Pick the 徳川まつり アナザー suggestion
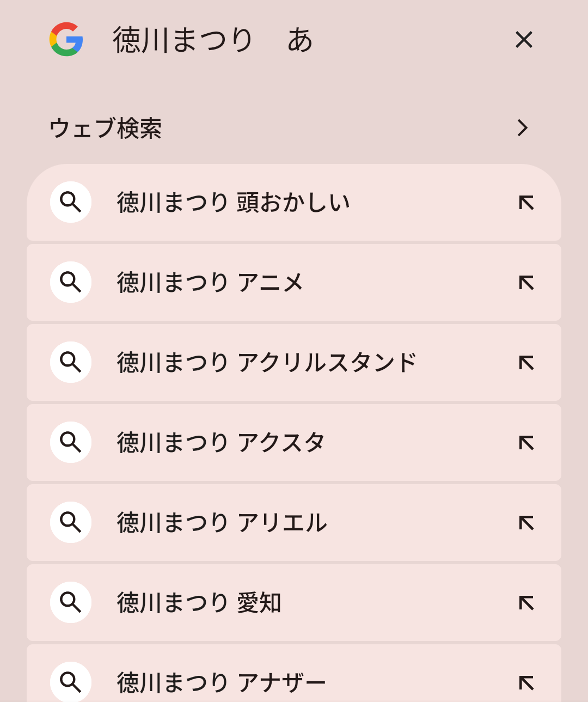 click(221, 682)
